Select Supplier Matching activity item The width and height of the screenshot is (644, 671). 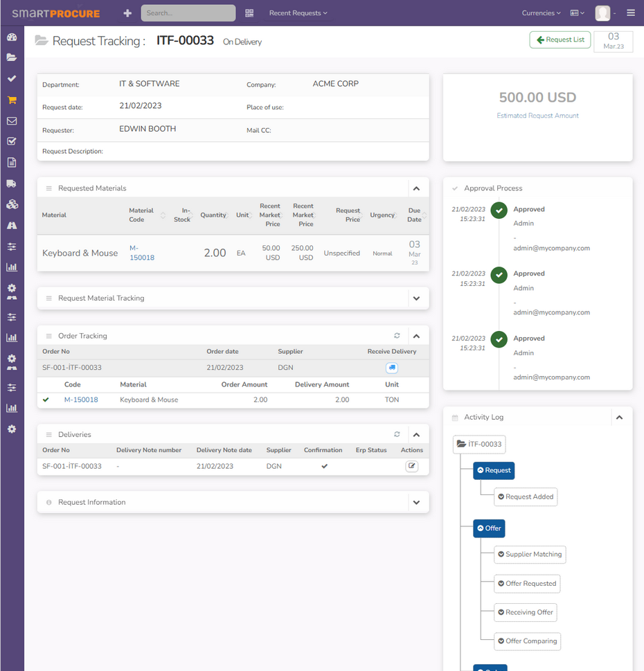coord(530,555)
